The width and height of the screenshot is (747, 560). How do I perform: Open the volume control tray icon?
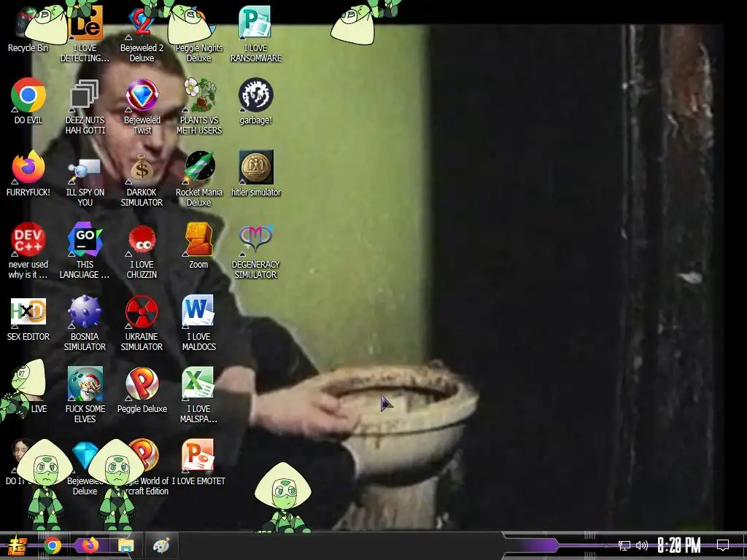[x=642, y=545]
